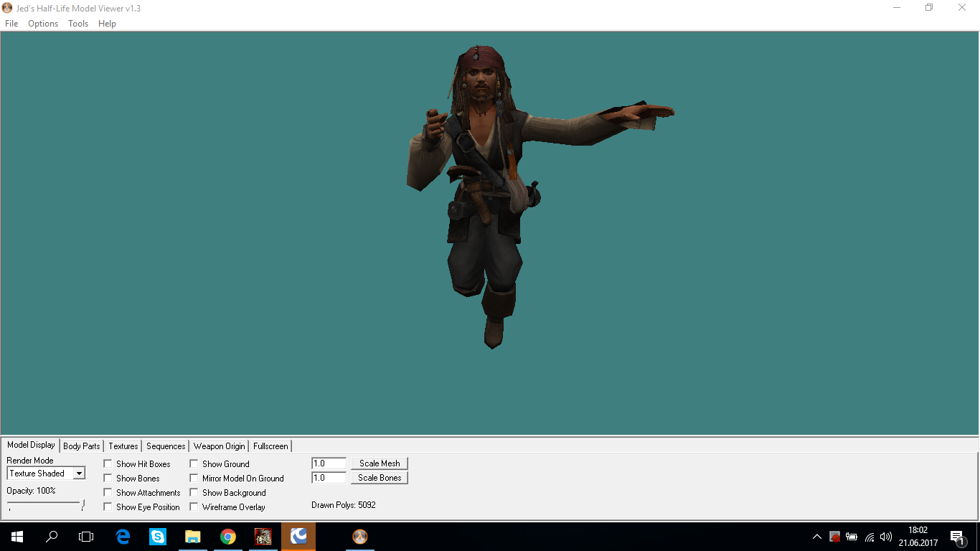Click the Scale Mesh value field

point(329,463)
